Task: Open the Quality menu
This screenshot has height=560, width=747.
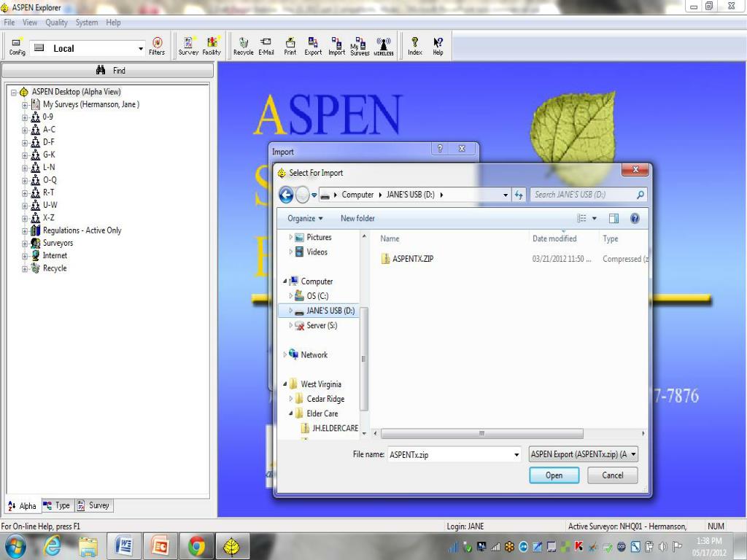Action: click(x=56, y=23)
